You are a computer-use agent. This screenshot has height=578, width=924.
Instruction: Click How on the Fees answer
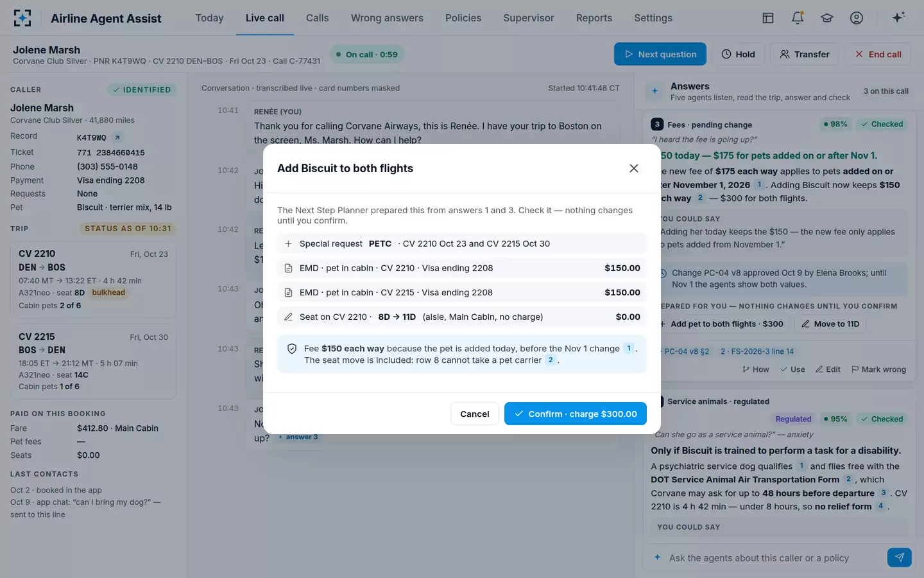coord(756,369)
